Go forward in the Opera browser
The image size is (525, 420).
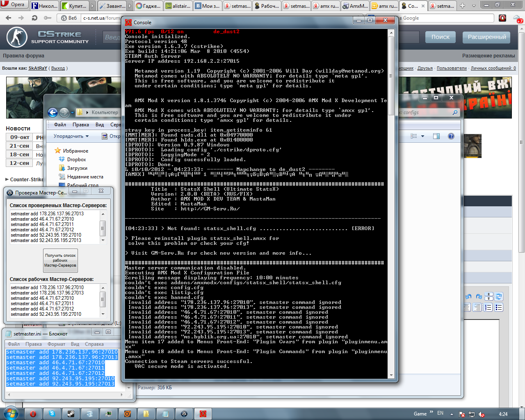coord(21,18)
